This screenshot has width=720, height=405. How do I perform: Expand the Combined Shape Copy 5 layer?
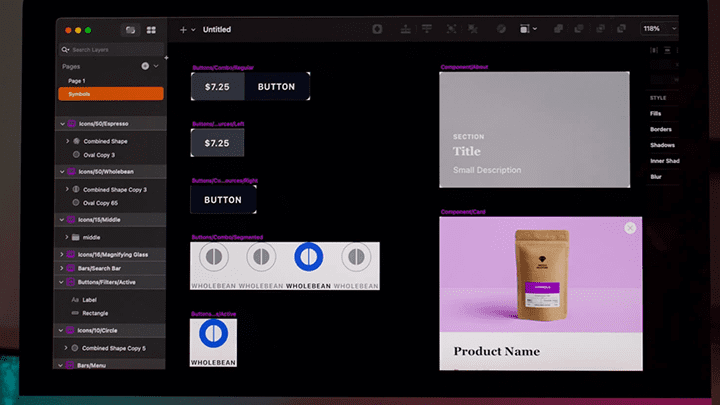tap(66, 348)
